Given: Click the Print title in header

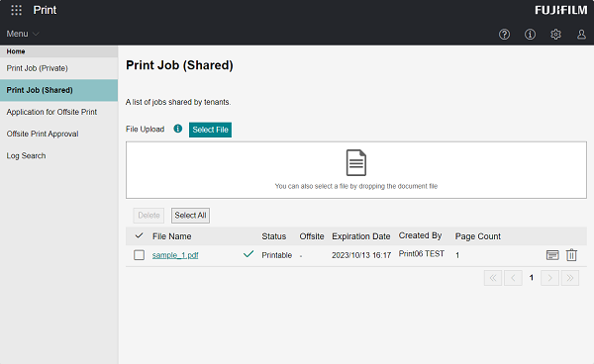Looking at the screenshot, I should pyautogui.click(x=45, y=10).
